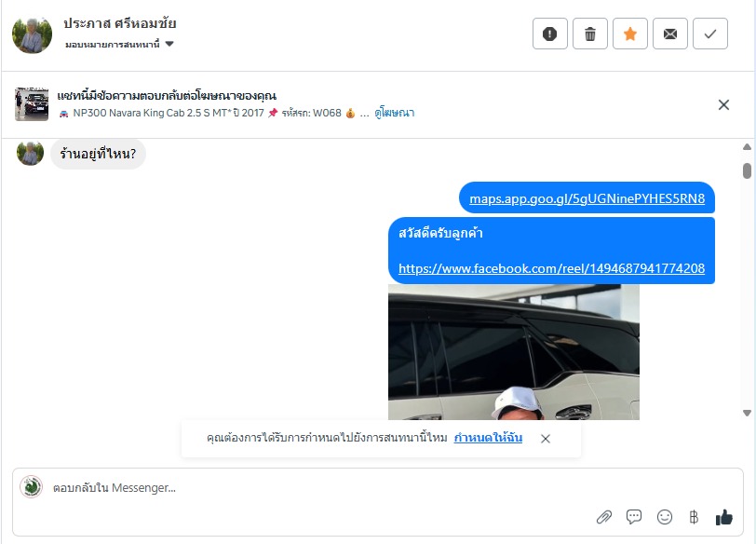Mark conversation unread with envelope icon
Screen dimensions: 756x544
669,34
